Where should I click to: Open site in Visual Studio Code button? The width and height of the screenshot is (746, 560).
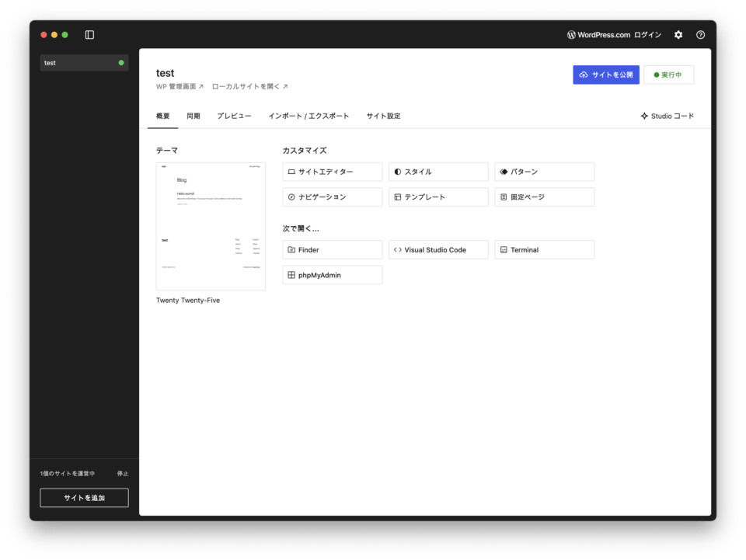click(438, 249)
